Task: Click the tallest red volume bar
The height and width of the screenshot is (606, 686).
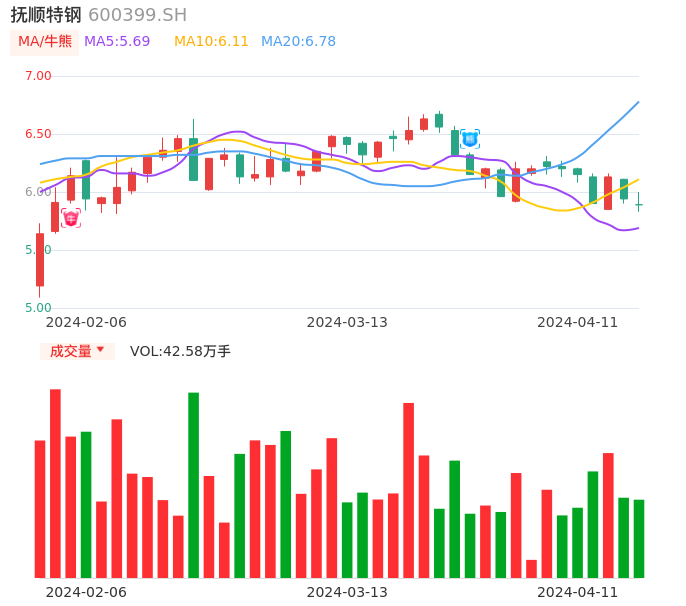Action: pyautogui.click(x=55, y=483)
